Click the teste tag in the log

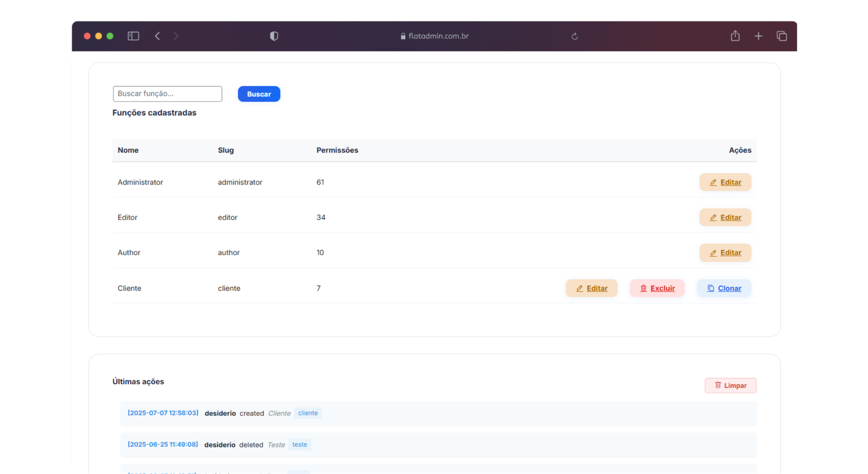click(299, 445)
